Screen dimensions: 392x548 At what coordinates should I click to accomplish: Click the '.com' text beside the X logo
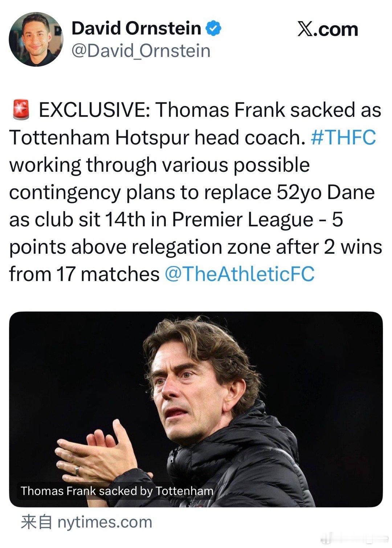point(338,29)
